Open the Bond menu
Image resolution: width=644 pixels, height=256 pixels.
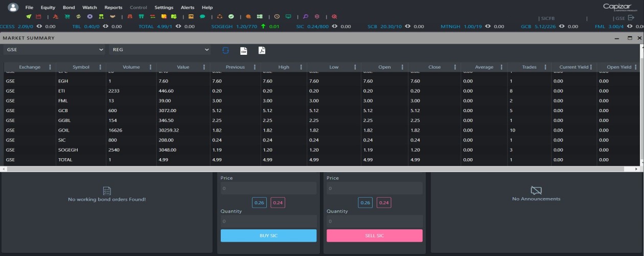[68, 8]
